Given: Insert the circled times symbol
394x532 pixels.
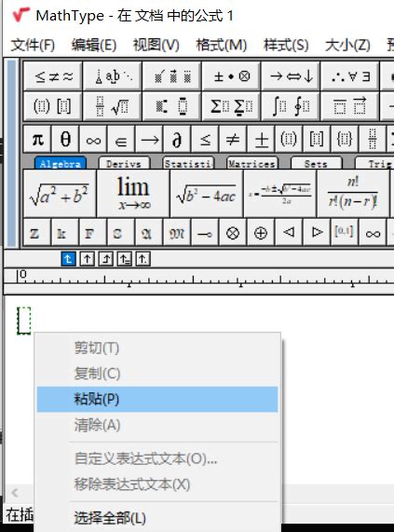Looking at the screenshot, I should point(233,233).
